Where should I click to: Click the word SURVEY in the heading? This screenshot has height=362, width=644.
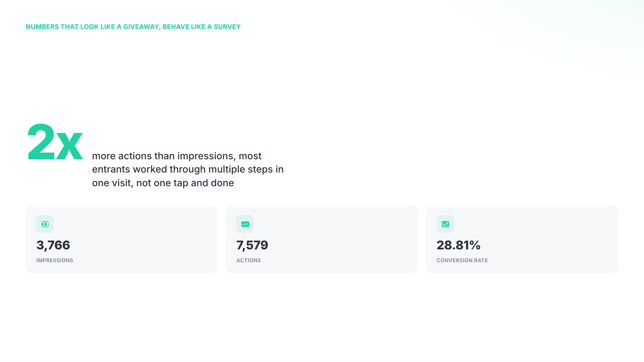coord(227,27)
